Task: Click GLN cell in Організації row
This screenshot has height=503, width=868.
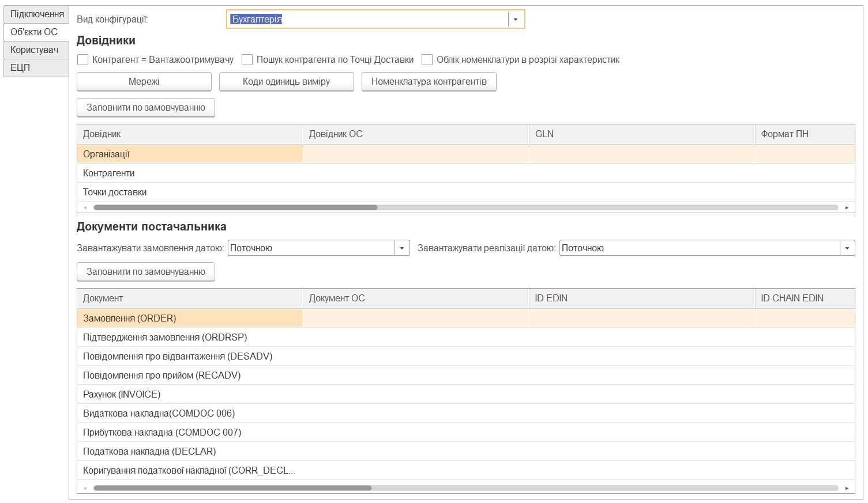Action: click(x=642, y=154)
